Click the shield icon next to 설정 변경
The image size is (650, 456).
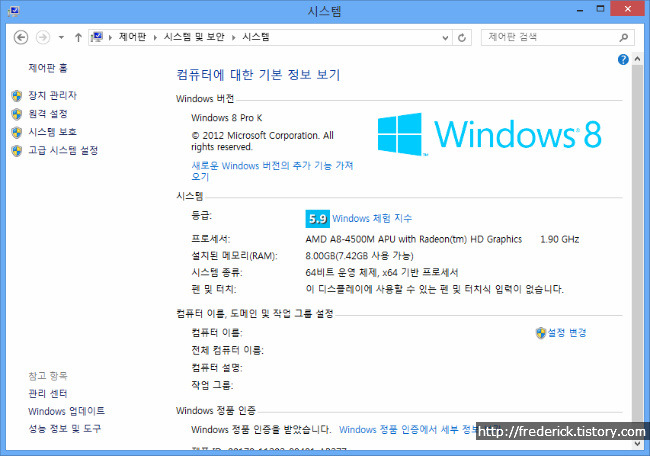pos(541,333)
